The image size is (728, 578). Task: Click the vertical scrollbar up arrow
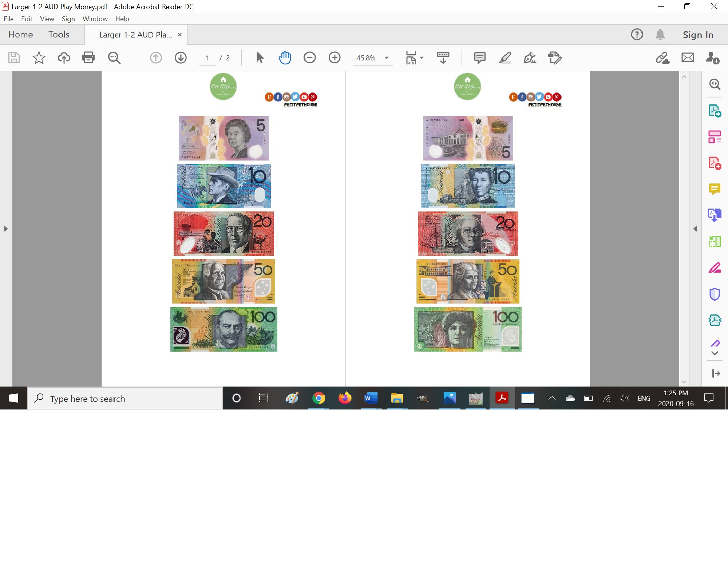684,77
